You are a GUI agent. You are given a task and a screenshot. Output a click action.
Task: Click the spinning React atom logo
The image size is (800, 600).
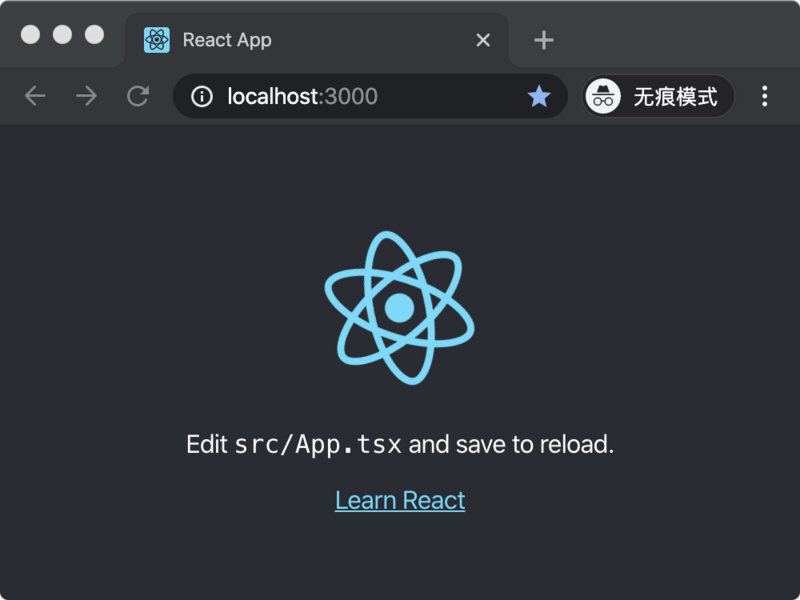point(400,305)
